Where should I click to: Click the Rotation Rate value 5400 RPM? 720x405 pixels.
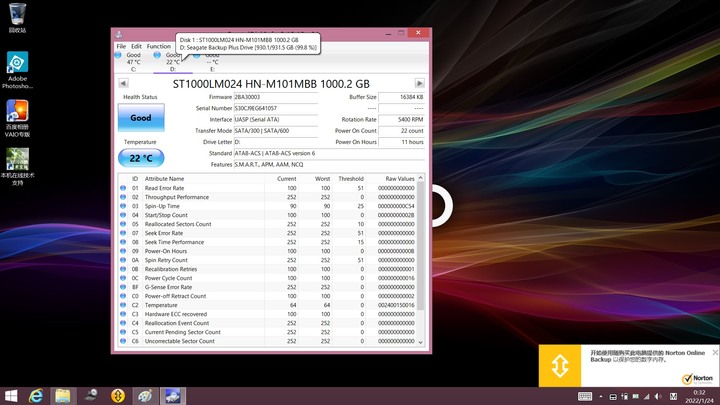coord(401,119)
